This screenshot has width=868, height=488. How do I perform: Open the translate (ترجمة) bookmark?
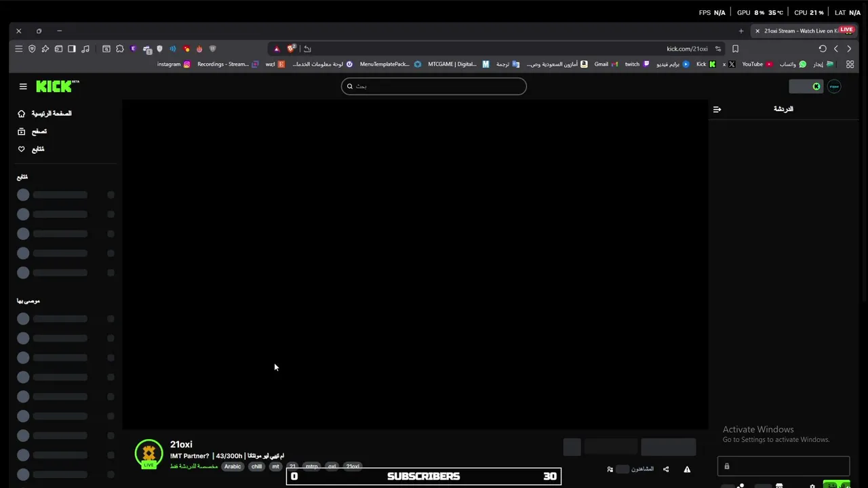[507, 64]
